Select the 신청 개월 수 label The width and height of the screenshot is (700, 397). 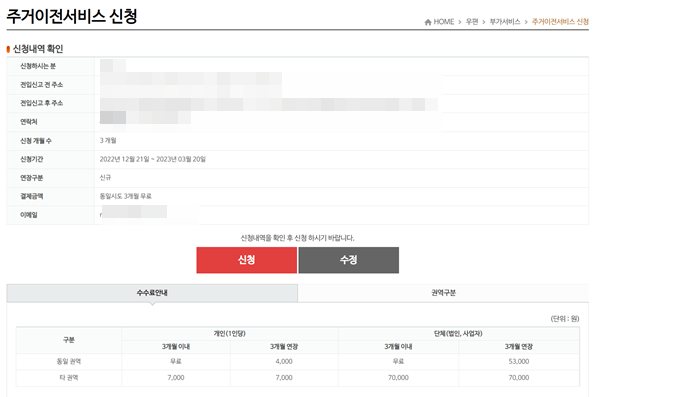36,141
